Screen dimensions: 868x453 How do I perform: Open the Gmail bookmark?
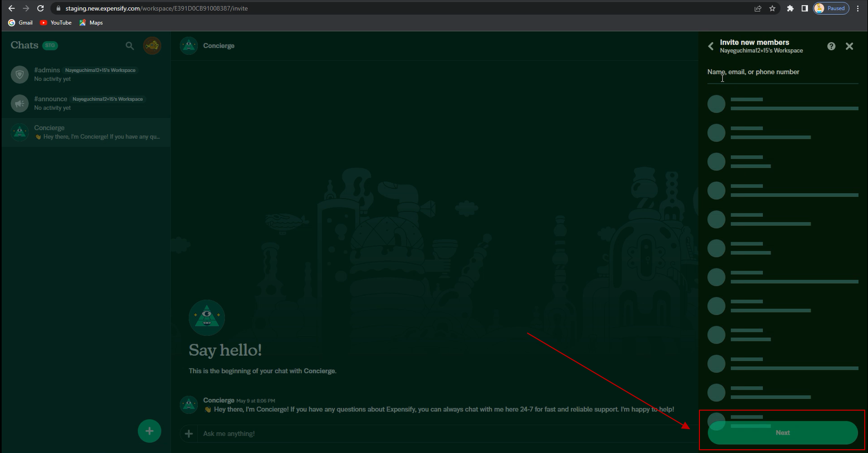[21, 23]
